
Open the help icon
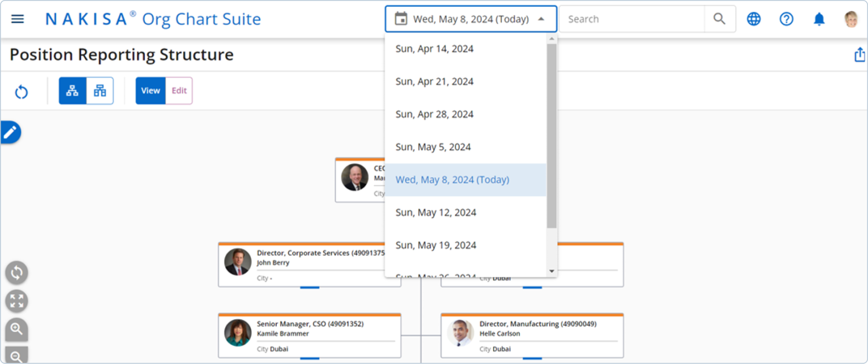point(787,19)
